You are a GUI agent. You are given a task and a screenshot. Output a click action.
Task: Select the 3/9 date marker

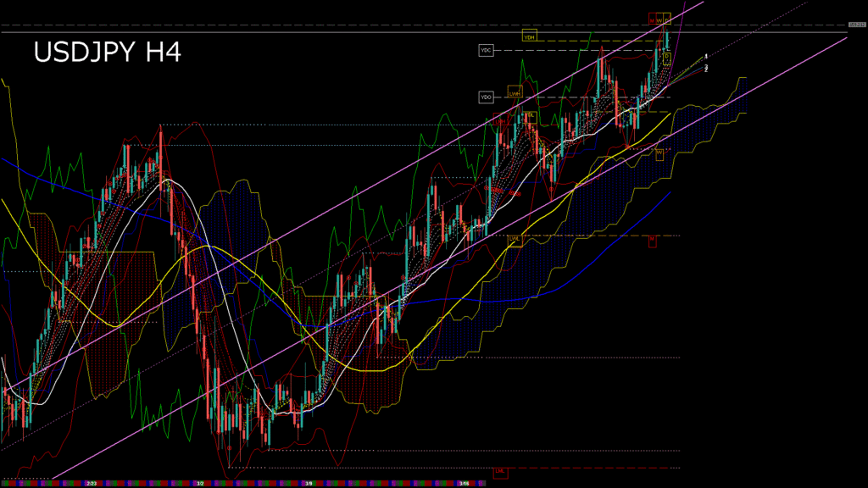[x=309, y=483]
